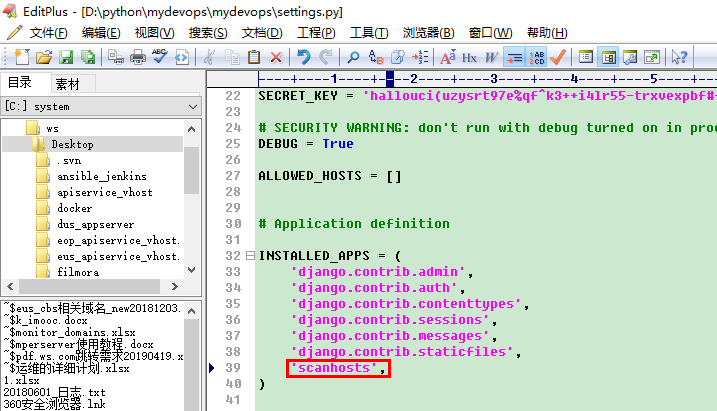Screen dimensions: 717x411
Task: Open the 文件(F) menu
Action: [x=48, y=33]
